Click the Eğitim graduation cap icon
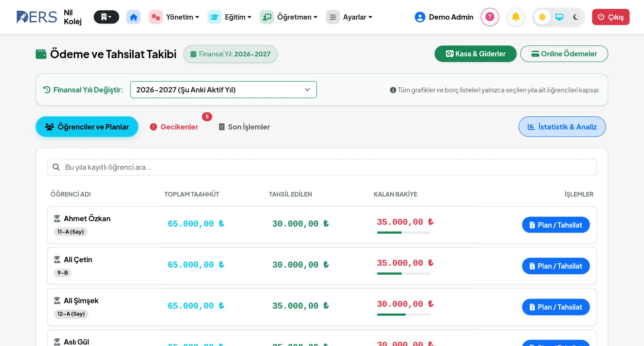Viewport: 644px width, 346px height. coord(214,17)
